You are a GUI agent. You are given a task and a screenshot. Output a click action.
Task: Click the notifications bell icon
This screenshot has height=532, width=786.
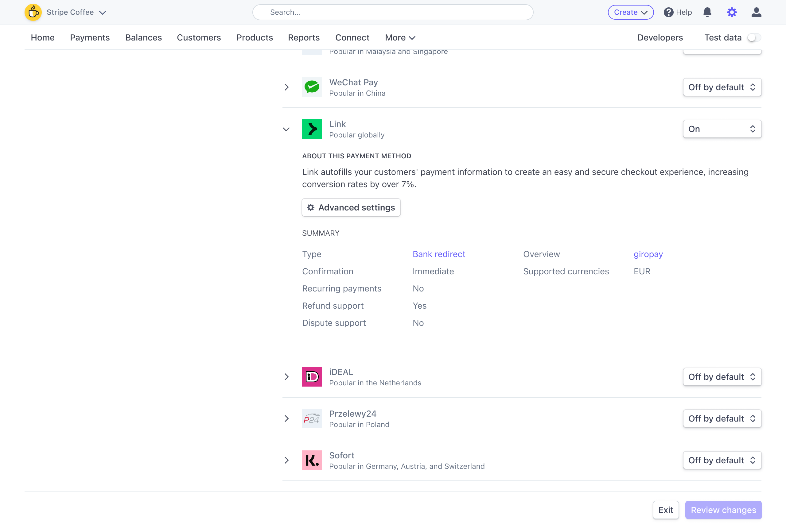[x=708, y=12]
